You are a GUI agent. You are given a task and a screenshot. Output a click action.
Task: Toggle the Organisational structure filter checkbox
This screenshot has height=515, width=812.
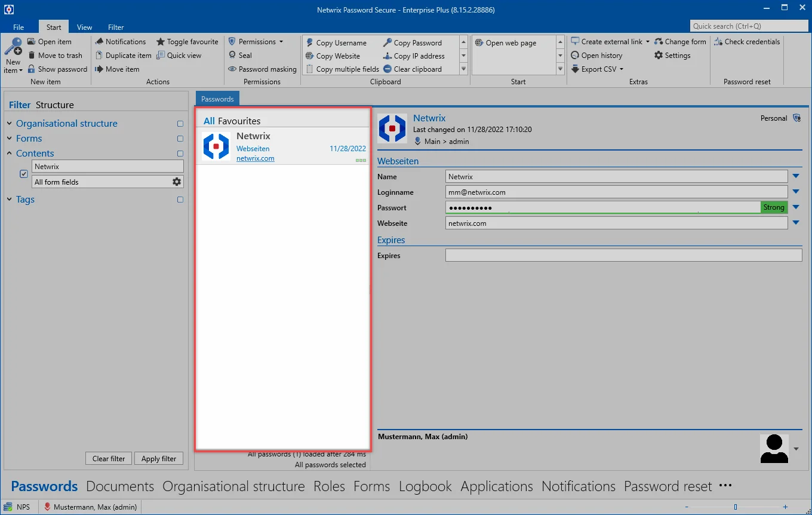click(x=180, y=124)
